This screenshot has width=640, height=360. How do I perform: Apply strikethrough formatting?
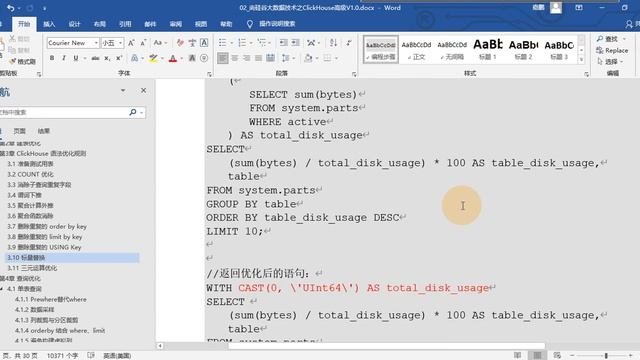(x=95, y=58)
